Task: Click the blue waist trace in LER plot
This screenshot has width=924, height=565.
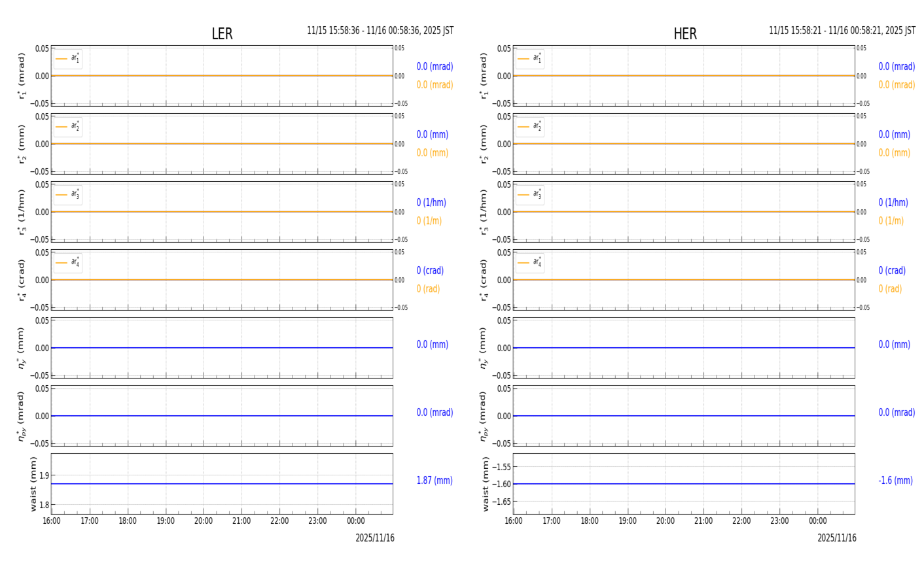Action: (x=222, y=484)
